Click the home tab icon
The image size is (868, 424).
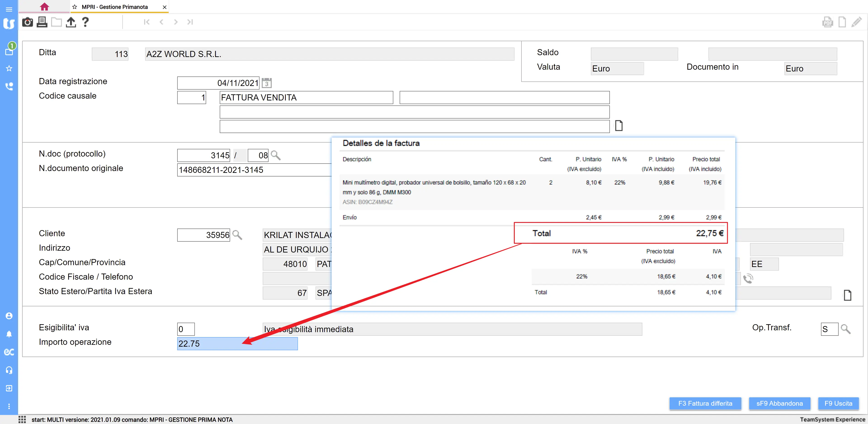point(44,7)
